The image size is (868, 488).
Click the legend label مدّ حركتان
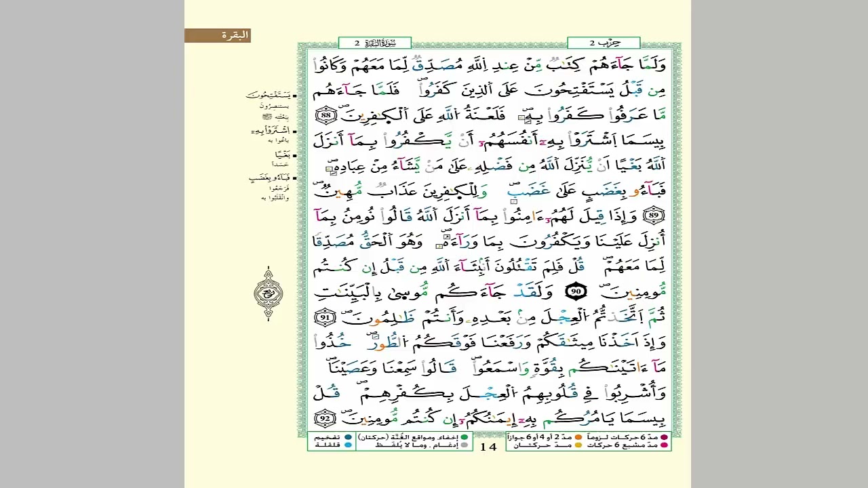pyautogui.click(x=543, y=445)
